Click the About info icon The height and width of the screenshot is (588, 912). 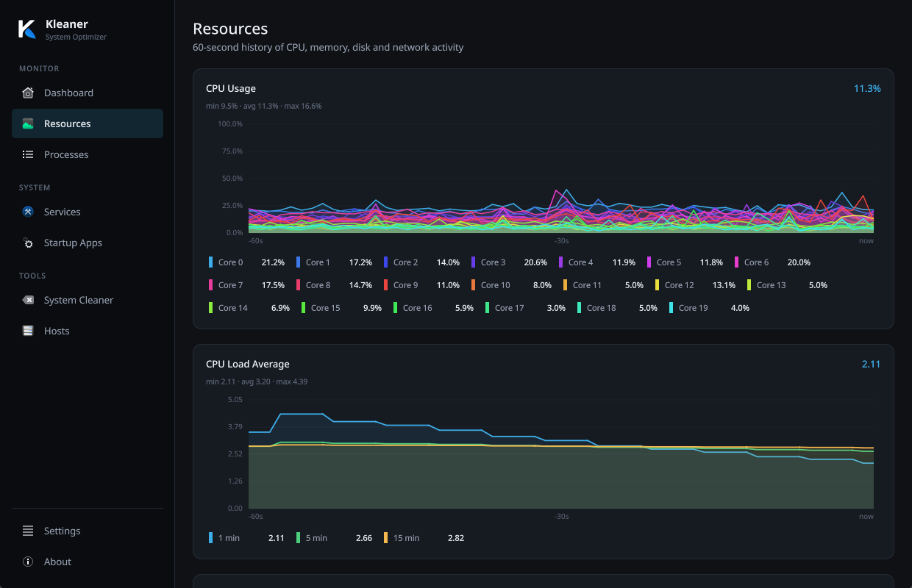click(28, 562)
